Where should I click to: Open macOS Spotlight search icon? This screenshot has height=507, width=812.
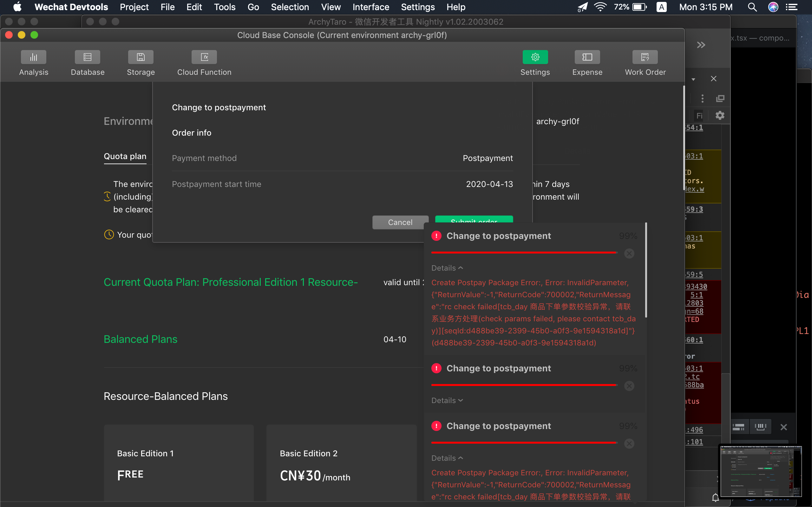point(752,7)
